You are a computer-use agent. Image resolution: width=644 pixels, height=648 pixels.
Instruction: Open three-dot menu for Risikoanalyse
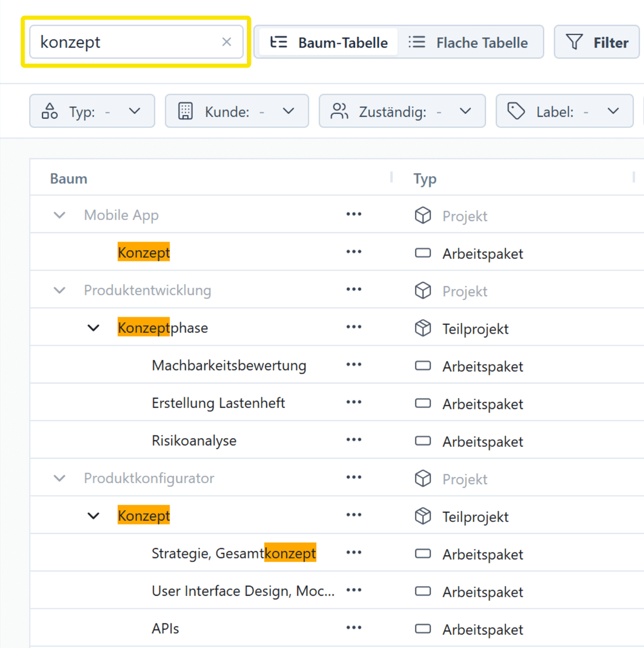(354, 440)
